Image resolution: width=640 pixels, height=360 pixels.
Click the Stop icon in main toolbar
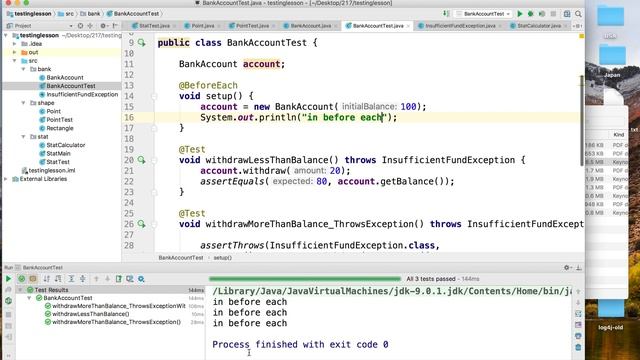tap(553, 14)
